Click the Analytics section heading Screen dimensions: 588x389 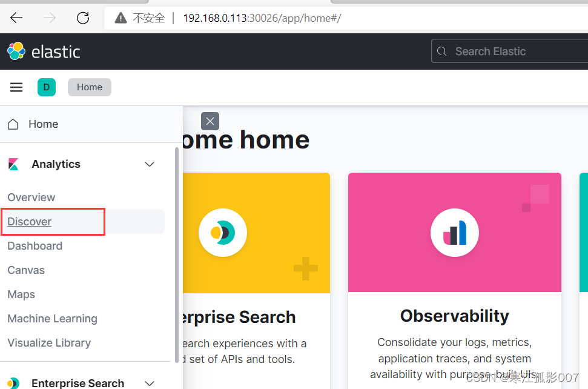point(56,164)
